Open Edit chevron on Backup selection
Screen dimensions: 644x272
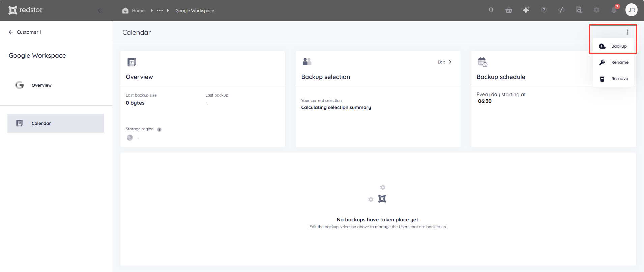point(450,62)
